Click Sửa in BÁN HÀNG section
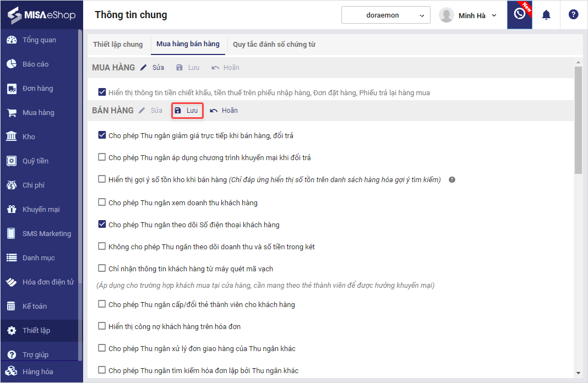 (x=156, y=111)
